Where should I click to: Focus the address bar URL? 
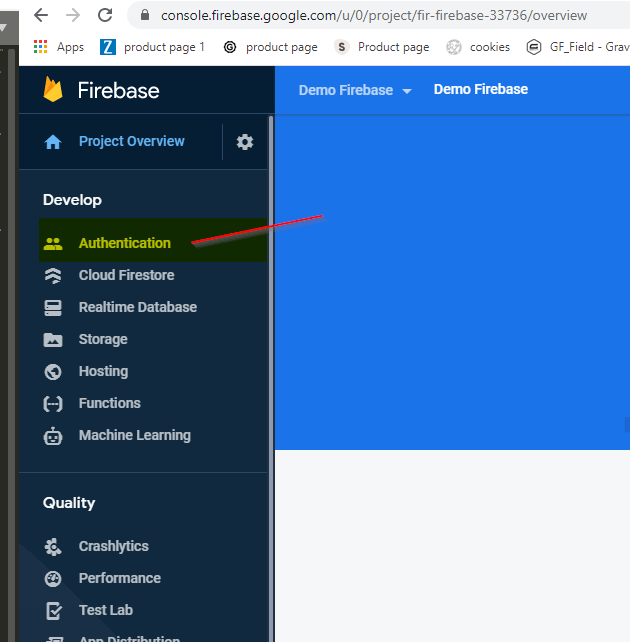[374, 16]
